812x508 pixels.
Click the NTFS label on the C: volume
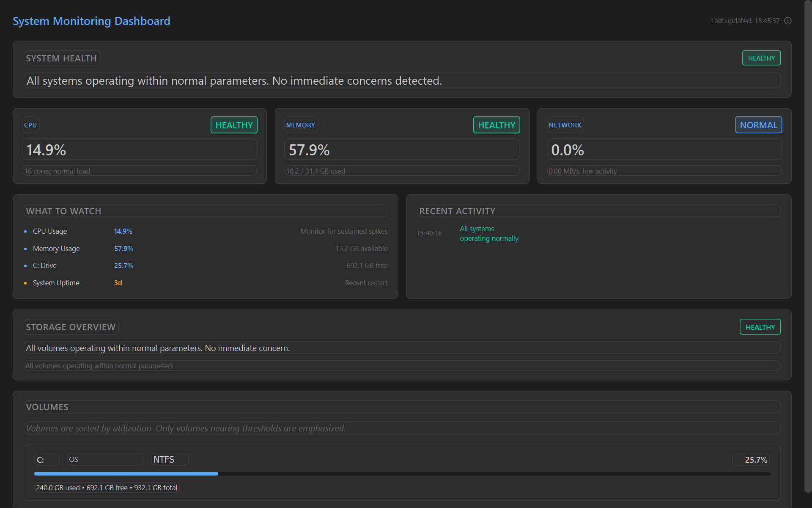point(169,459)
